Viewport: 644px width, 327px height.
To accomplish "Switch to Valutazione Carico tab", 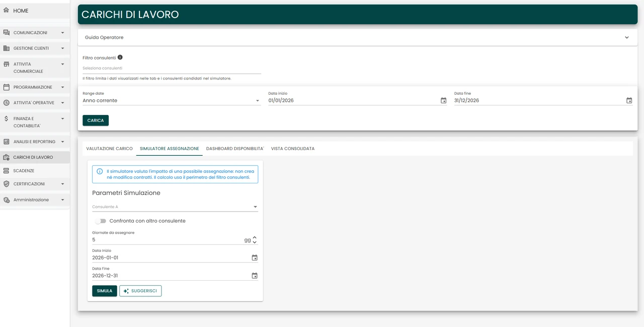I will click(109, 149).
